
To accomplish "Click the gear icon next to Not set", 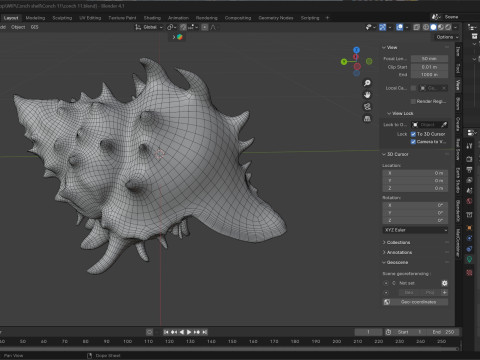I will click(444, 283).
